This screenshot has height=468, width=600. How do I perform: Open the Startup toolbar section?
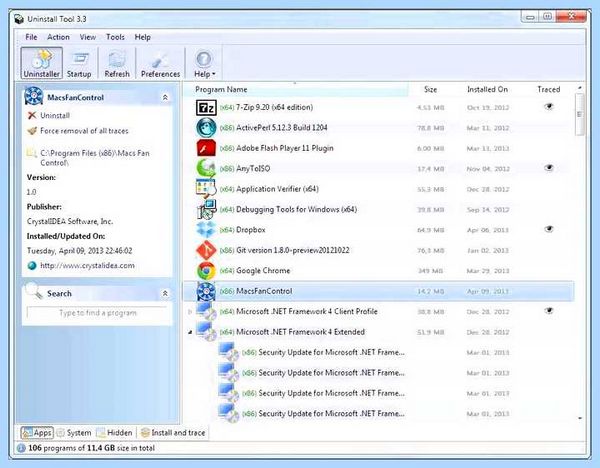(79, 64)
